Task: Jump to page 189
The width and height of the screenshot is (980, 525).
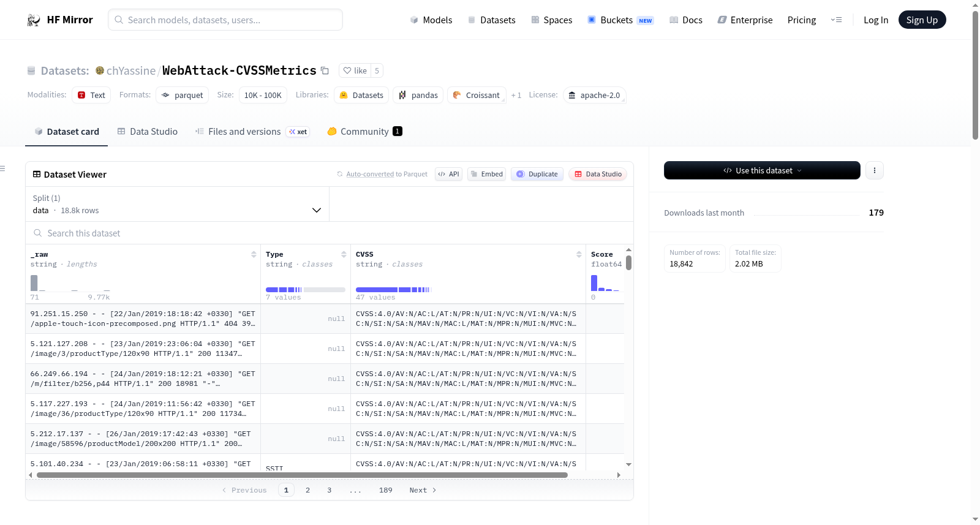Action: point(386,490)
